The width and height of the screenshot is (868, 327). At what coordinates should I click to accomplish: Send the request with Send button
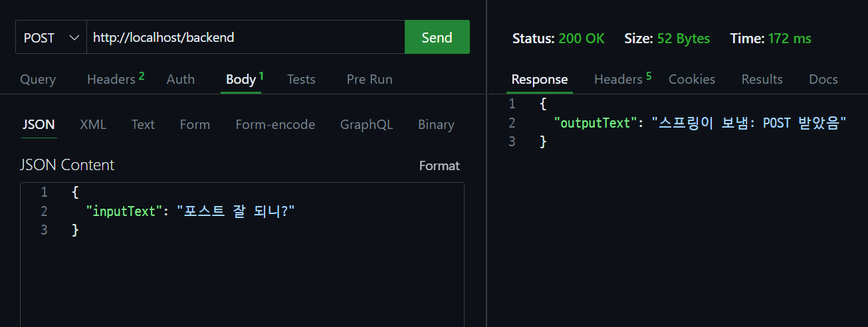[x=437, y=38]
